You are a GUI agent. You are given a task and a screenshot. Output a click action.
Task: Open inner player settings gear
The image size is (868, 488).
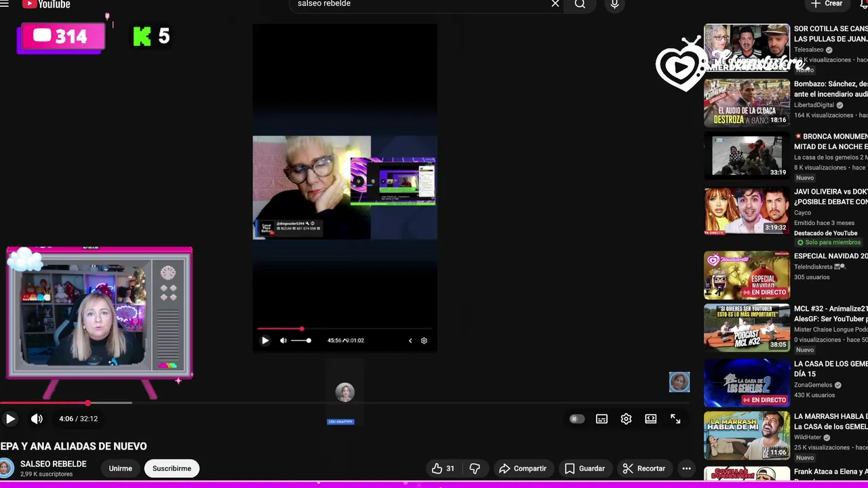[x=424, y=340]
